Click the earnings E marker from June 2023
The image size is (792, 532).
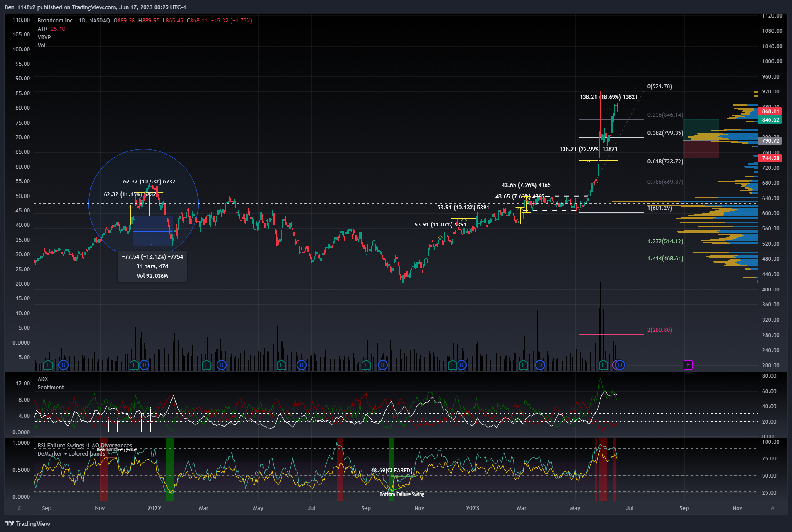[x=604, y=365]
